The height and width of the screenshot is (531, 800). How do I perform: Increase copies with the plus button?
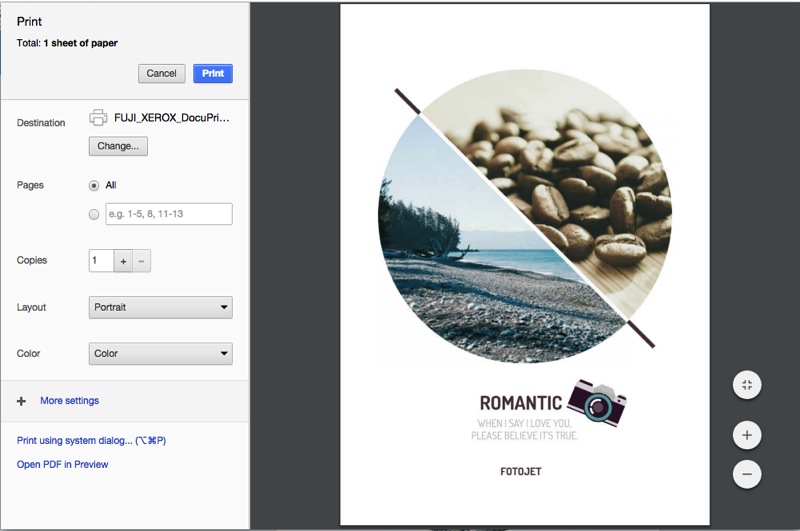(123, 261)
